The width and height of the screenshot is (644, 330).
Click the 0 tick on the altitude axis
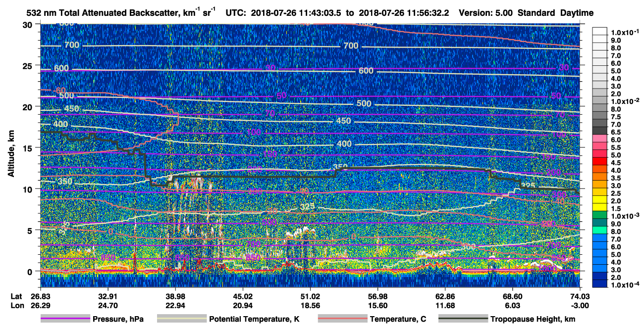coord(31,271)
